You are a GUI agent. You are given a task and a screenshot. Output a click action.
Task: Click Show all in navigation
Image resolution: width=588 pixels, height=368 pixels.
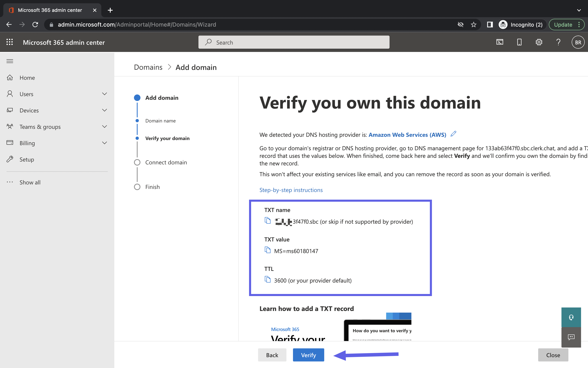30,182
